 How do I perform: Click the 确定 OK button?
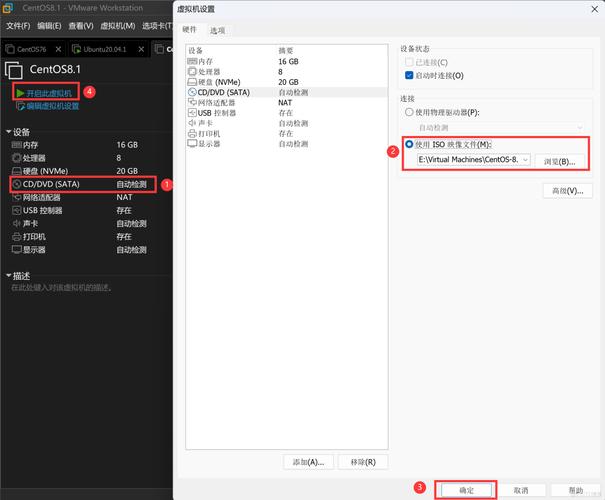pos(466,490)
